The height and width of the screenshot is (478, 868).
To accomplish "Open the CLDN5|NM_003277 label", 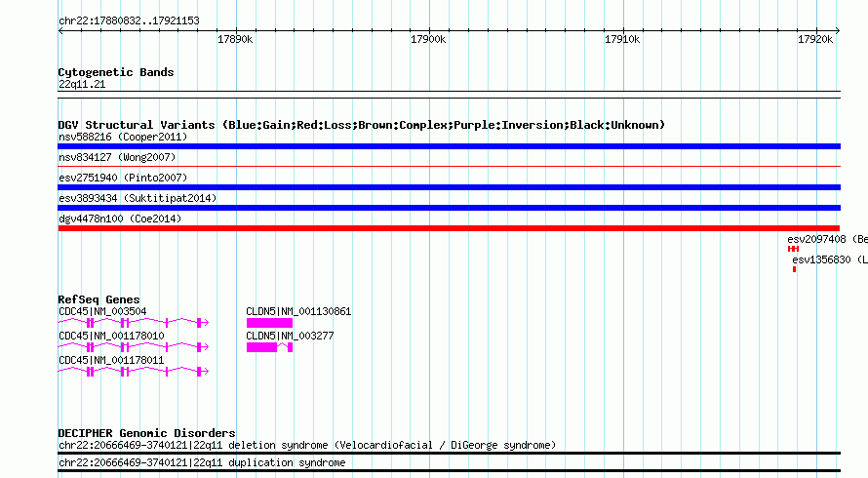I will [x=290, y=336].
